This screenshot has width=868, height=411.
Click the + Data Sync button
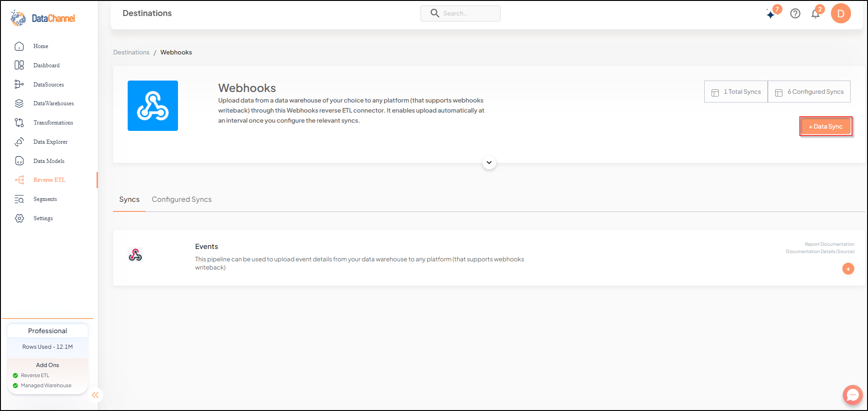point(825,126)
